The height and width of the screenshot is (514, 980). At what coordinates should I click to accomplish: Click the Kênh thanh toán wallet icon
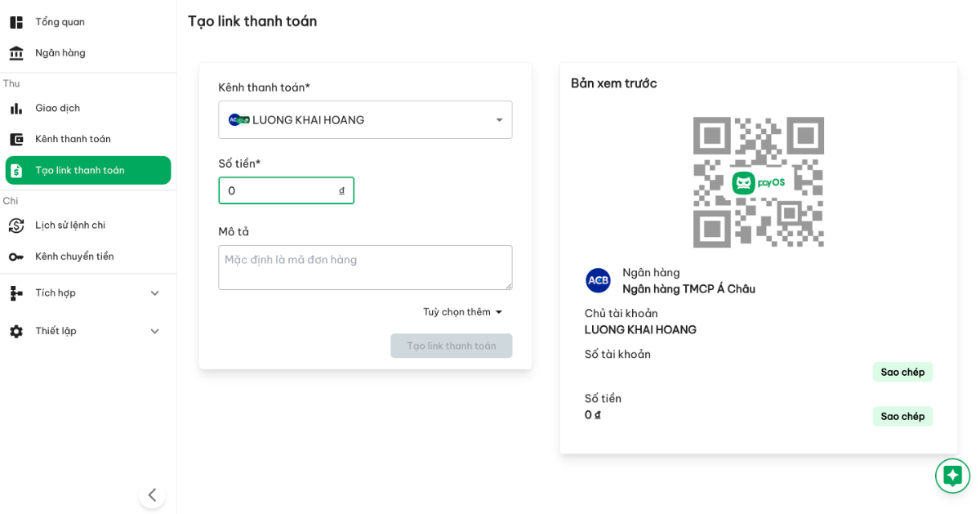(x=16, y=139)
